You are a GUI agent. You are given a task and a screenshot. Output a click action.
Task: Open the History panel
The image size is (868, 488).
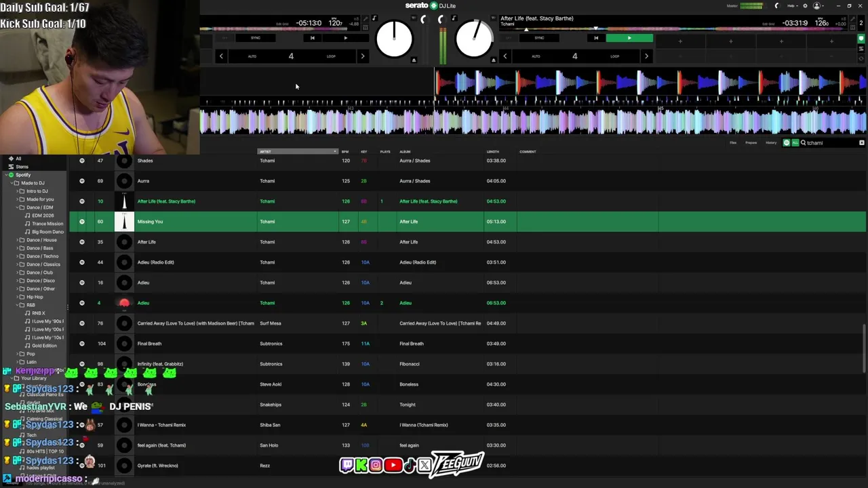pos(771,143)
